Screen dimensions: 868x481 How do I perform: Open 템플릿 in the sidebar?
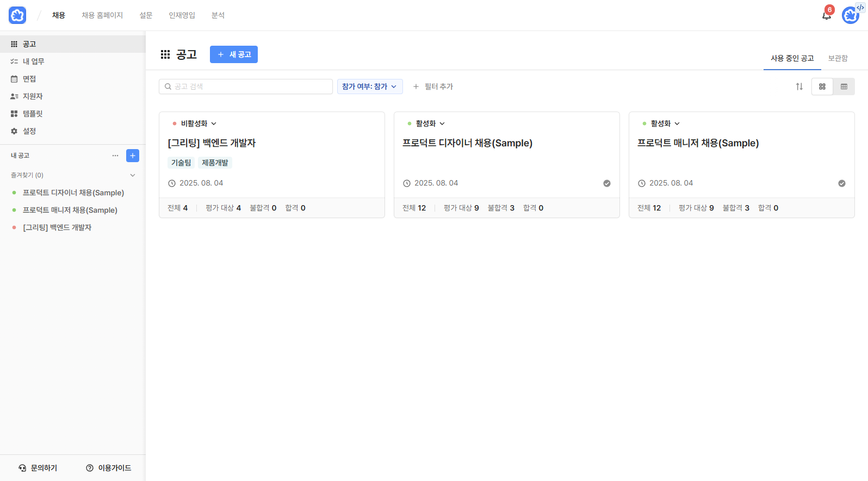(x=72, y=114)
